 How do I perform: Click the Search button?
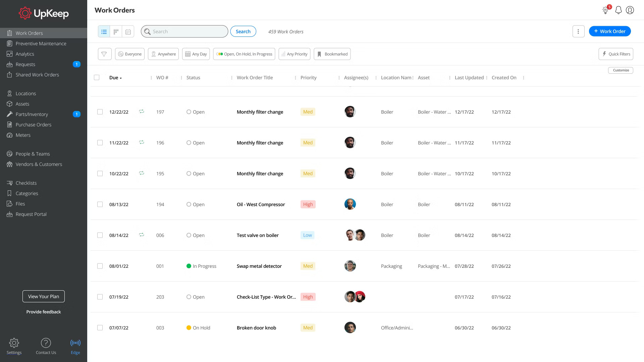coord(243,31)
